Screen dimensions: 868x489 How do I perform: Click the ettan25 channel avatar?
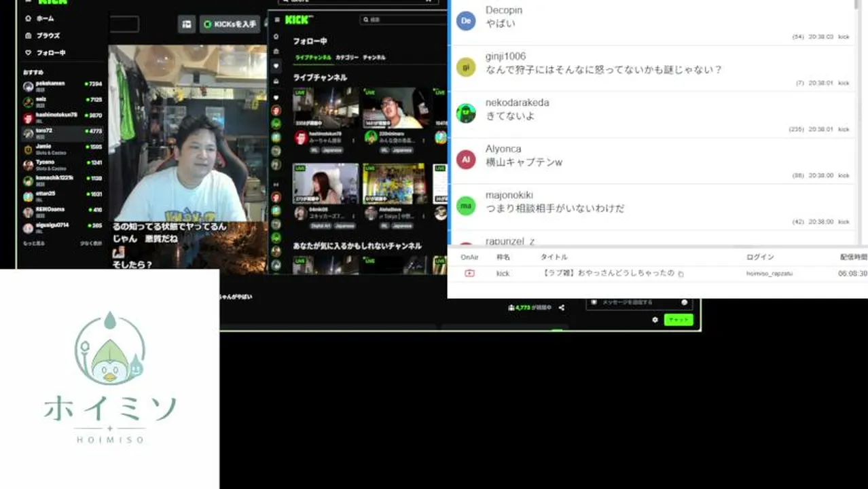point(28,197)
